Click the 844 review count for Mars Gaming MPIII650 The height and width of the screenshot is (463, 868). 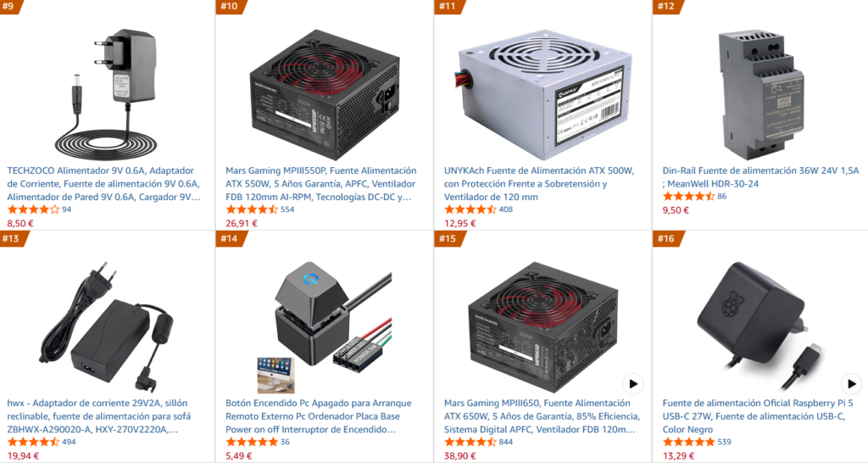pos(506,442)
